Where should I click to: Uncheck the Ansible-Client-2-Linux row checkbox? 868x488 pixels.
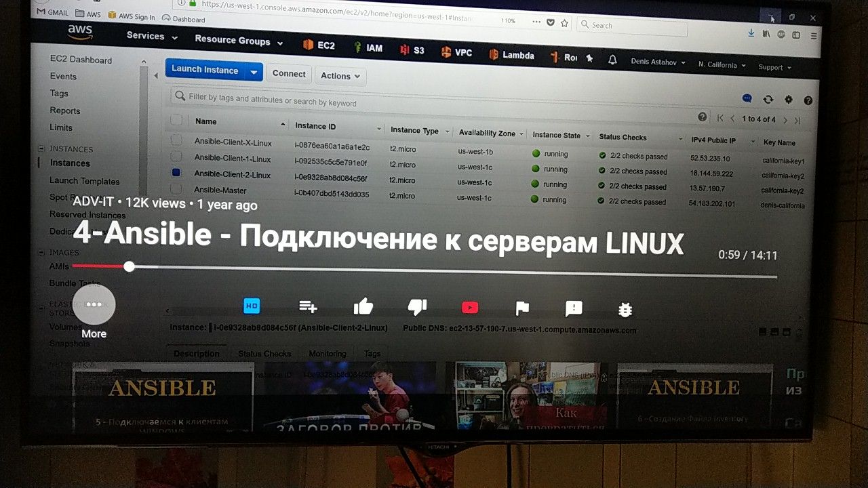pos(176,173)
